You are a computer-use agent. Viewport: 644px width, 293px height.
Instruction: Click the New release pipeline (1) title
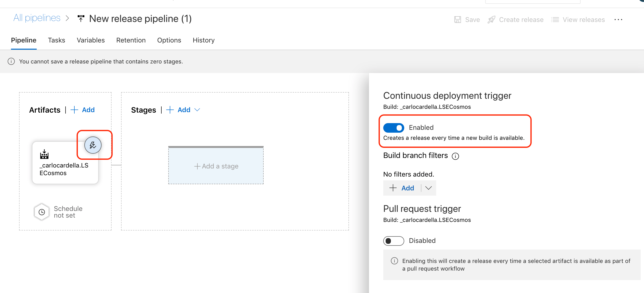[140, 19]
